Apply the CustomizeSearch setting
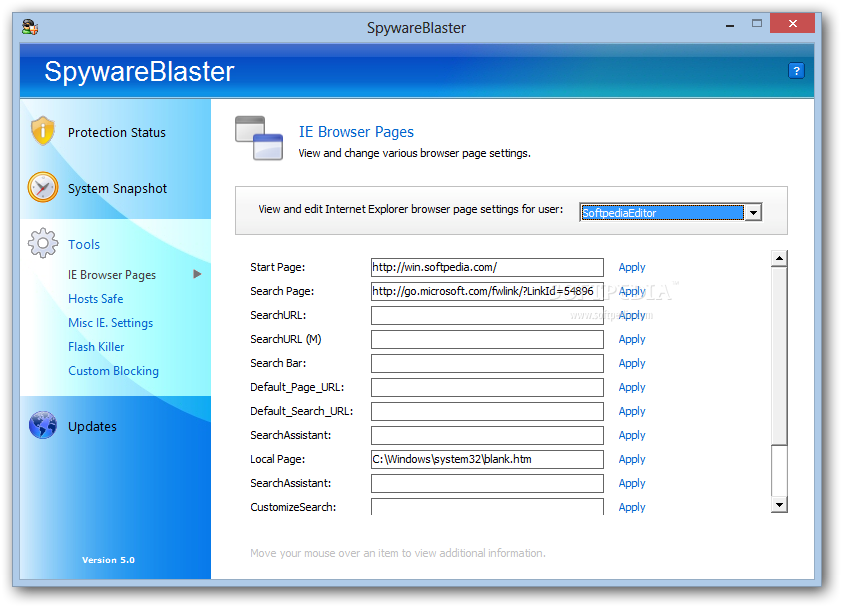842x607 pixels. tap(632, 507)
